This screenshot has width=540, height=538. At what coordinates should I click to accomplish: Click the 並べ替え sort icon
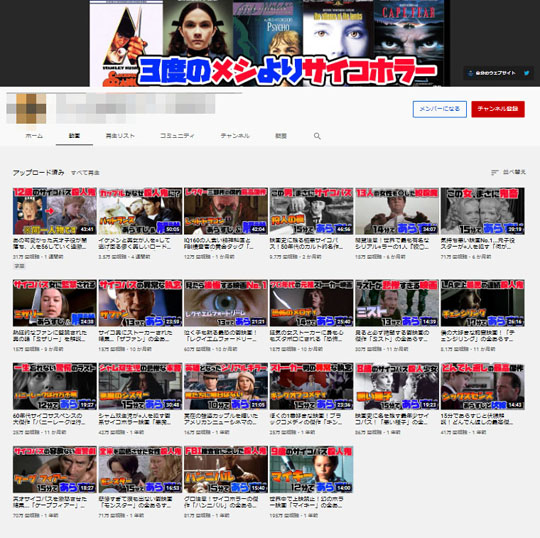coord(495,172)
